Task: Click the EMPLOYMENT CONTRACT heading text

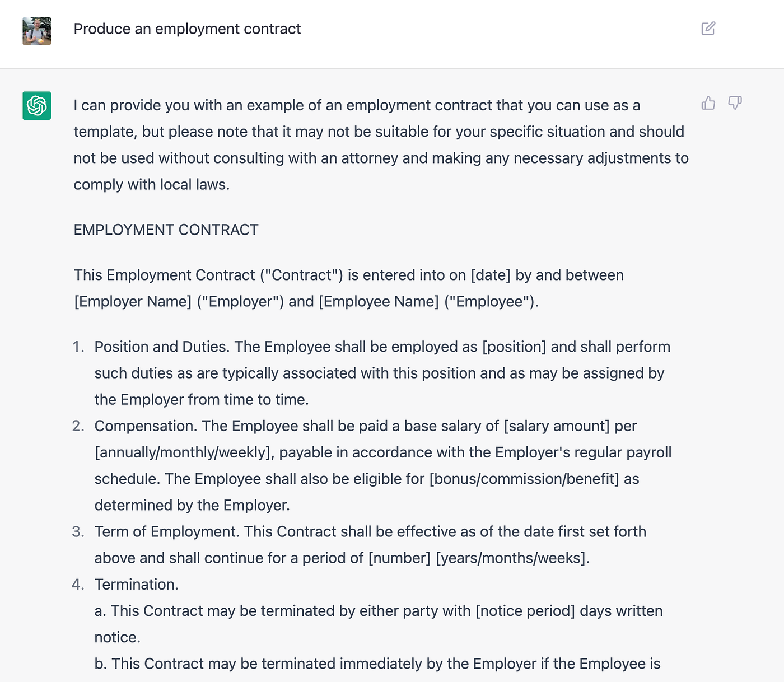Action: (166, 230)
